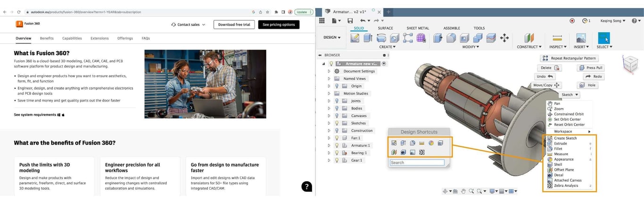The image size is (644, 204).
Task: Toggle visibility bulb of Bodies folder
Action: coord(337,108)
